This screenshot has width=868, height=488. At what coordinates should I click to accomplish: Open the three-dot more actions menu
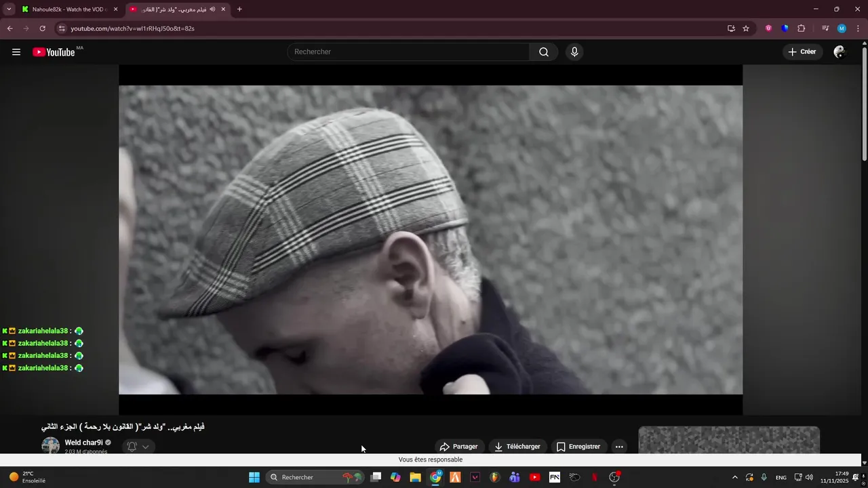[619, 447]
